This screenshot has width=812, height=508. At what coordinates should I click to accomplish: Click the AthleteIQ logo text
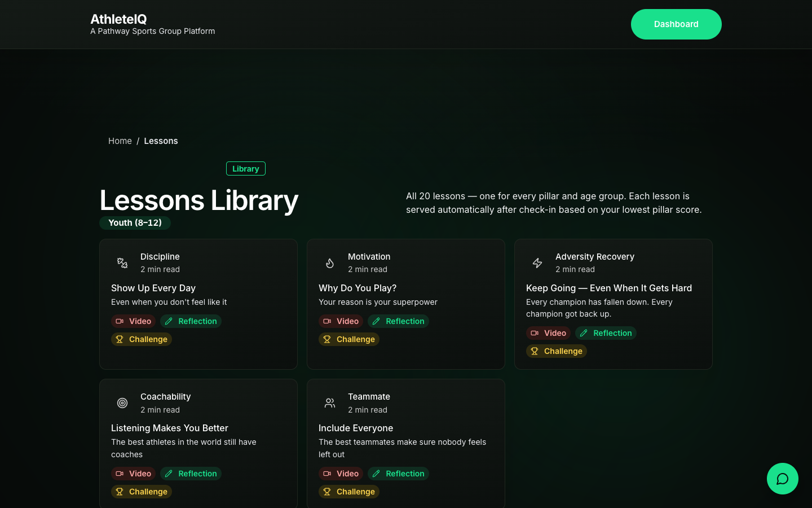(x=118, y=19)
